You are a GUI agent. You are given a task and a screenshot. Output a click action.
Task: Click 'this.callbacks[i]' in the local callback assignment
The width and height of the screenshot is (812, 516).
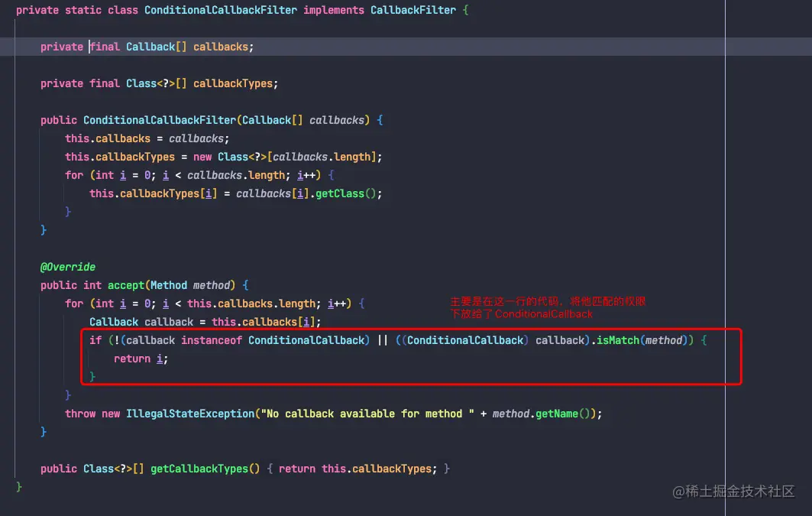pos(263,323)
